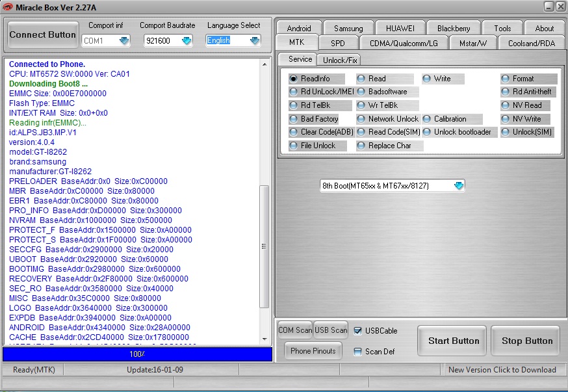Click the Stop Button

pyautogui.click(x=526, y=341)
